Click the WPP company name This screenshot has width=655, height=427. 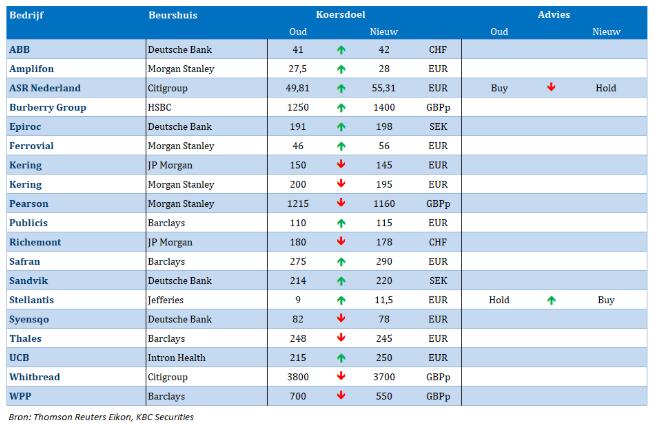click(x=20, y=396)
